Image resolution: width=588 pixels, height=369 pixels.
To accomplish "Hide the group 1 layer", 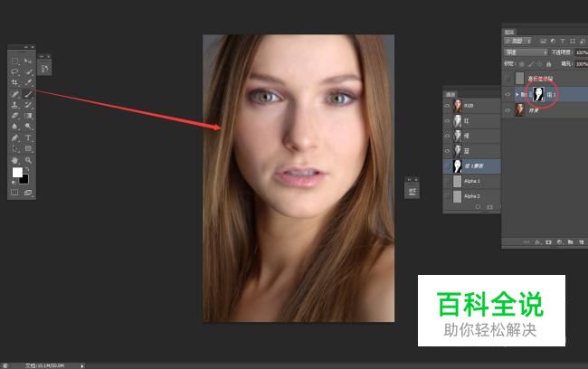I will 507,94.
